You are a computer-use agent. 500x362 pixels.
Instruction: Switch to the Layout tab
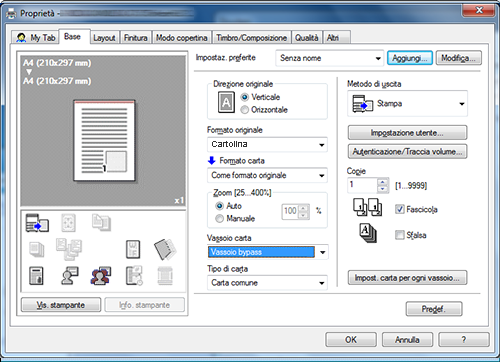(104, 38)
